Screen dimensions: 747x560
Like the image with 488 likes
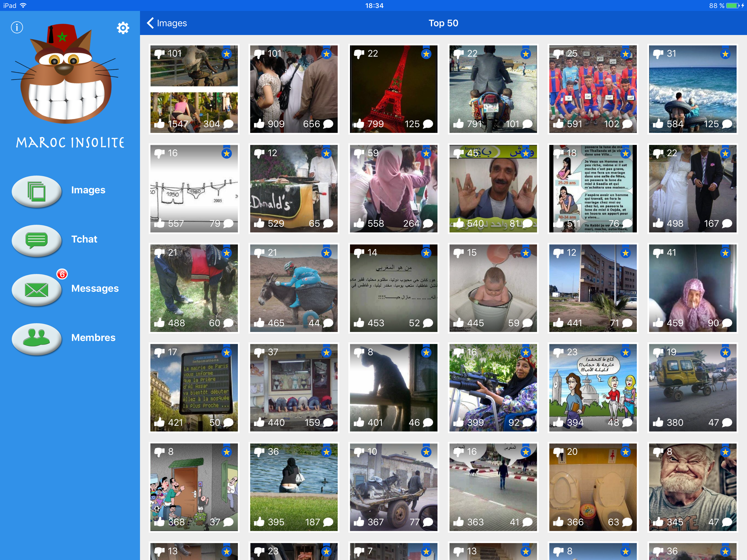click(159, 323)
